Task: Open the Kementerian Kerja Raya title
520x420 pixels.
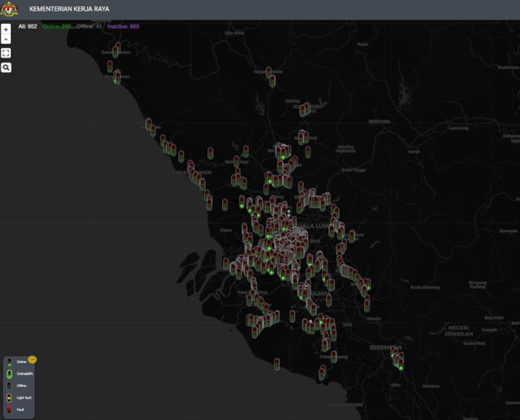Action: (x=69, y=9)
